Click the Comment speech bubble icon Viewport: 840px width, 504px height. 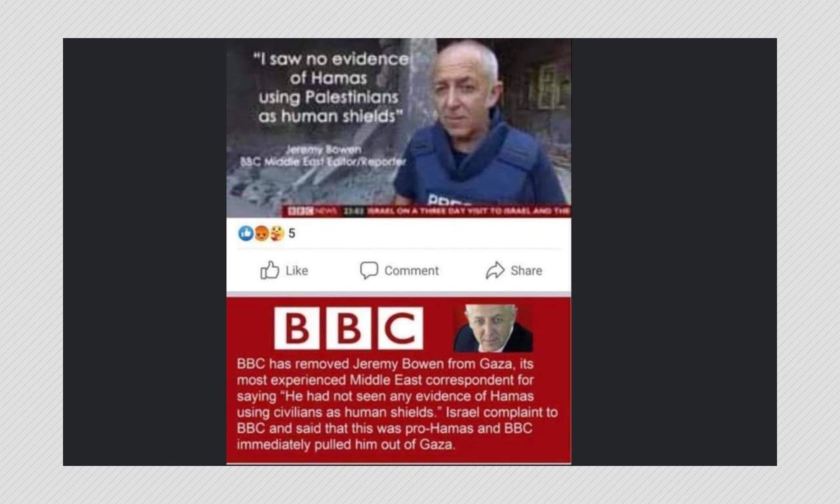(x=369, y=270)
